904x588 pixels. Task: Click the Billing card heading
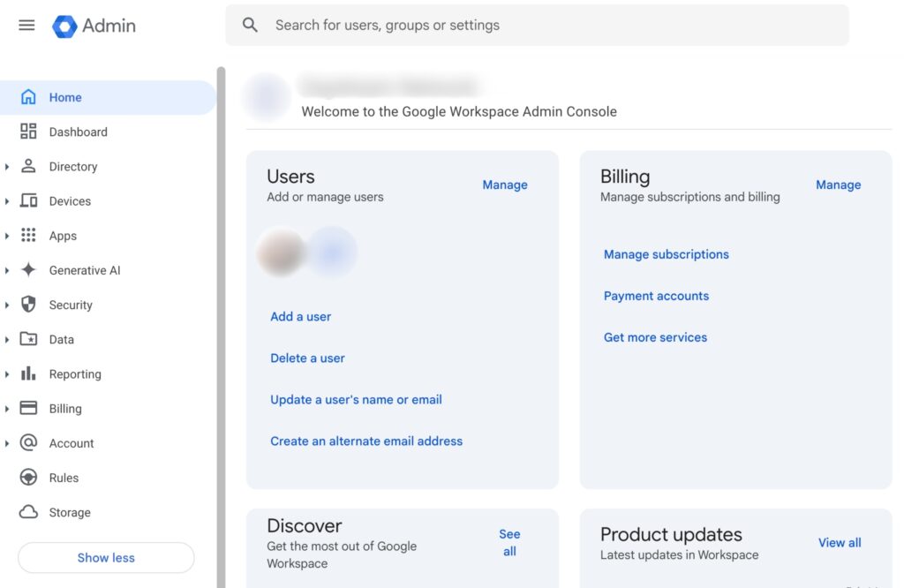(625, 176)
